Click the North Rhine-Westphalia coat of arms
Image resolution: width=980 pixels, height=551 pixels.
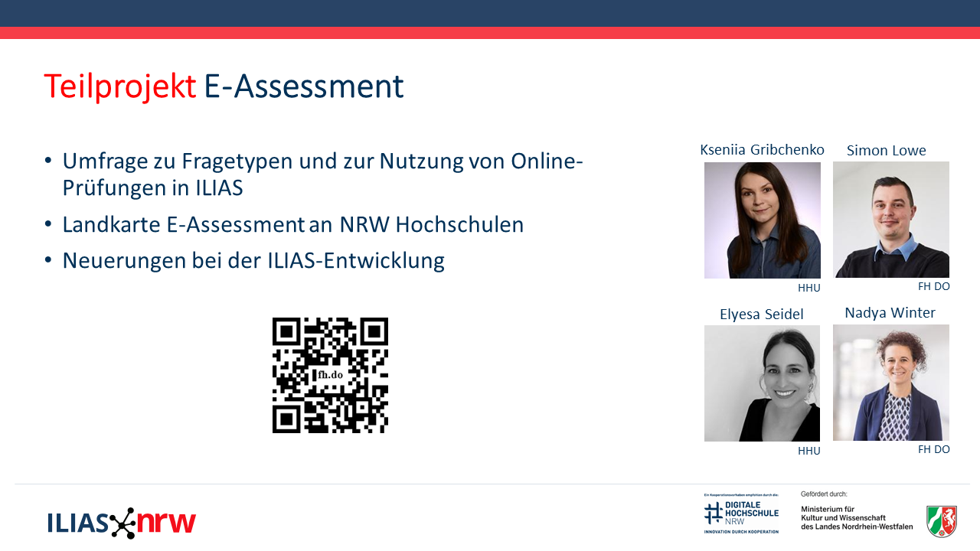(941, 521)
